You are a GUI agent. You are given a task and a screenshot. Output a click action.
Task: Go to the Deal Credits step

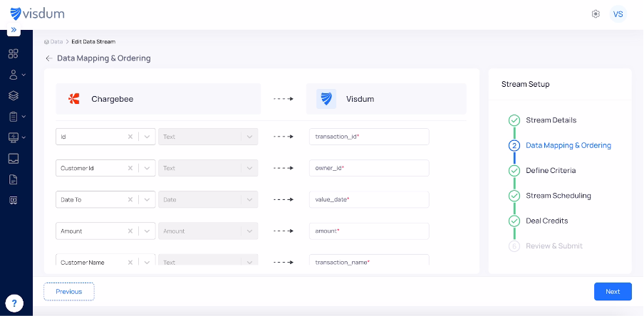(x=546, y=221)
